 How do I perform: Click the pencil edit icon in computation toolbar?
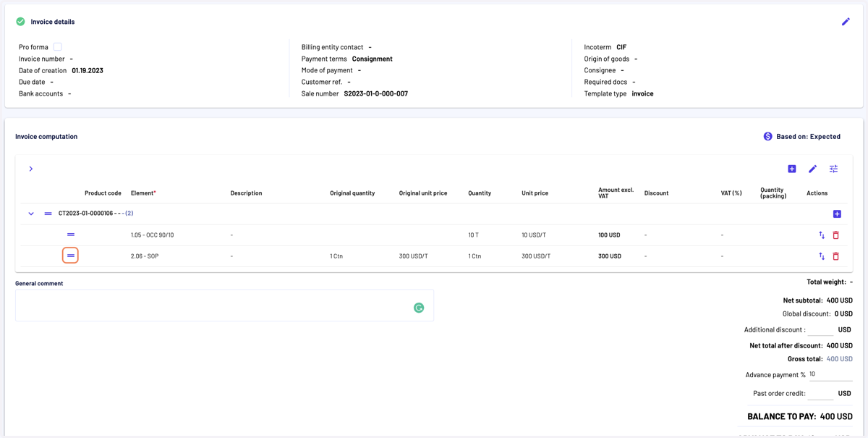[x=812, y=169]
